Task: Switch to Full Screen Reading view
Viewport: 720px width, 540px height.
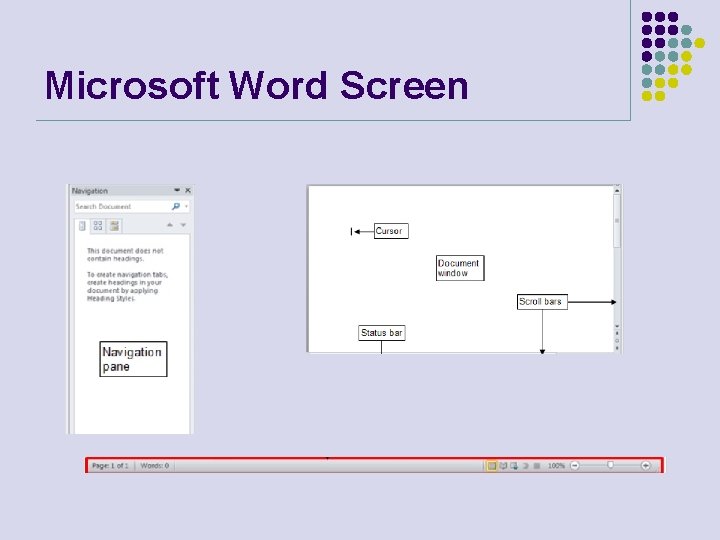Action: click(503, 466)
